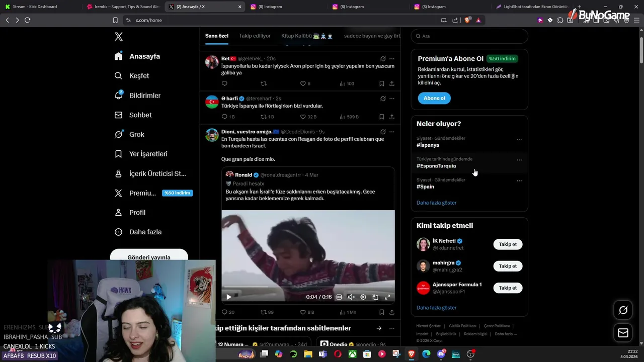Click Abone ol premium button
This screenshot has height=362, width=644.
[x=434, y=98]
